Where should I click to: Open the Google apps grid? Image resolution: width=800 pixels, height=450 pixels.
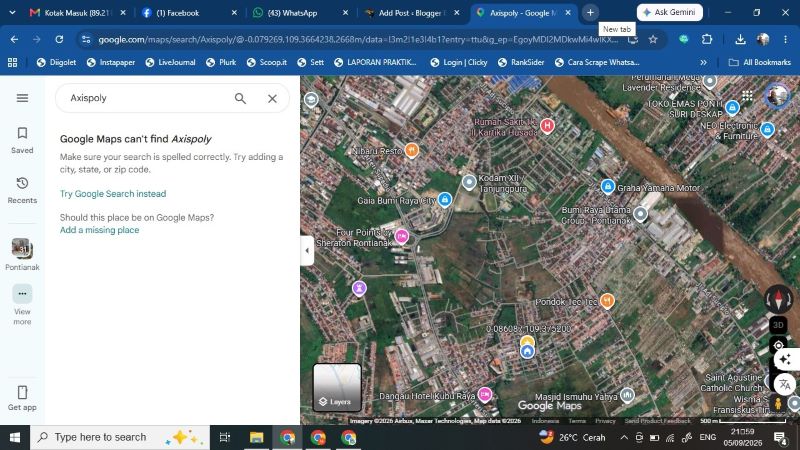click(747, 95)
